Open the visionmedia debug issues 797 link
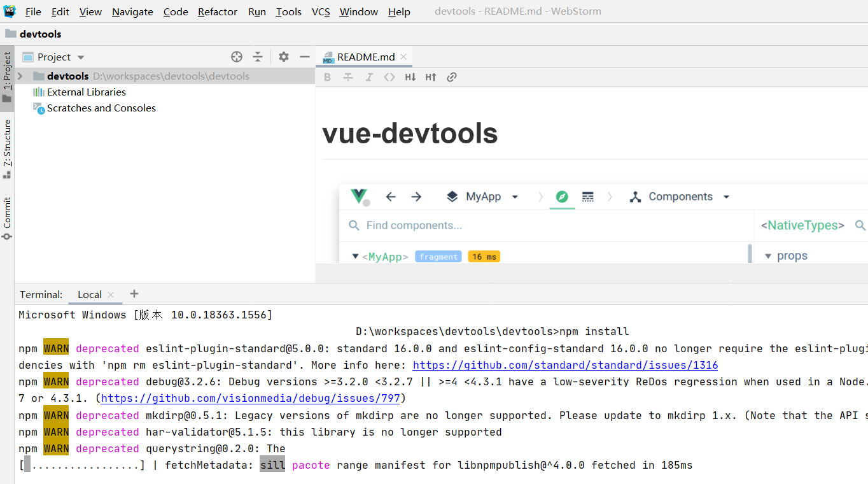This screenshot has height=484, width=868. point(251,399)
